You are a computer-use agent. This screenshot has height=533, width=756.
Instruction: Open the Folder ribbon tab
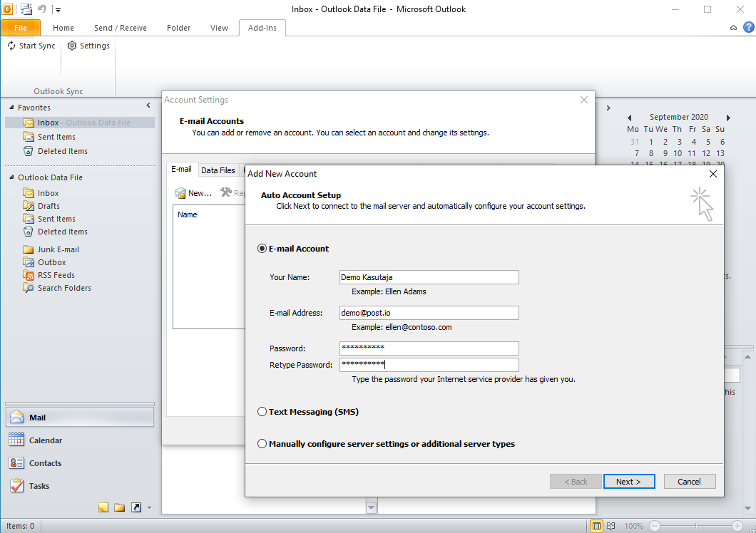coord(178,28)
